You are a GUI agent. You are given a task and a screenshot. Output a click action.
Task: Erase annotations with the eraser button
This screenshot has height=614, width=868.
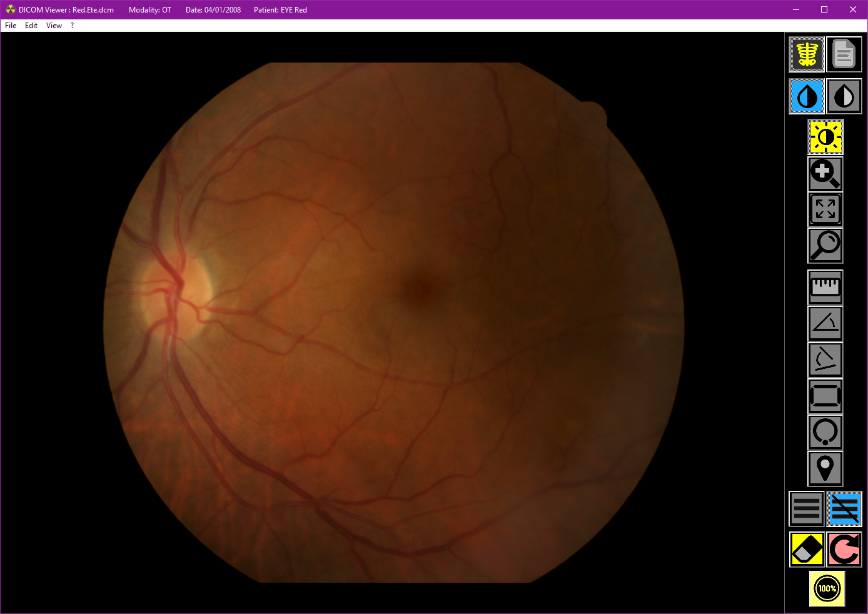[807, 550]
